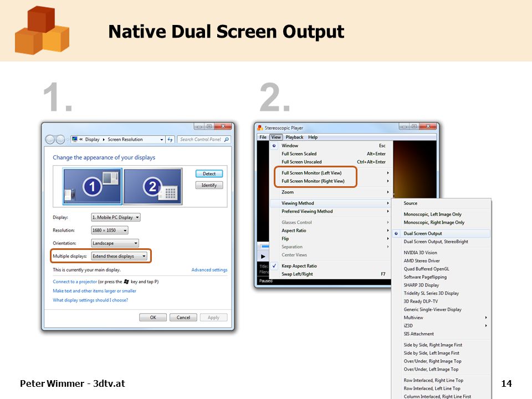This screenshot has height=399, width=532.
Task: Select SHARP 3D Display
Action: pyautogui.click(x=442, y=285)
